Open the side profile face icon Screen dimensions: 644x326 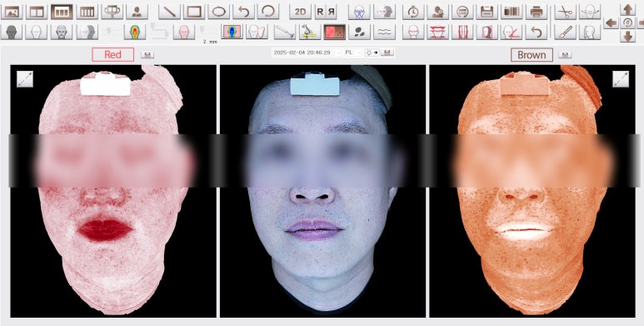pyautogui.click(x=384, y=12)
